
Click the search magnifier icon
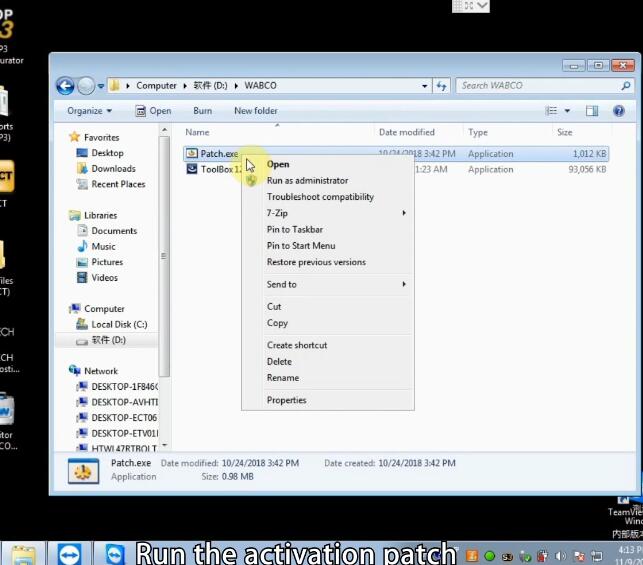click(626, 86)
